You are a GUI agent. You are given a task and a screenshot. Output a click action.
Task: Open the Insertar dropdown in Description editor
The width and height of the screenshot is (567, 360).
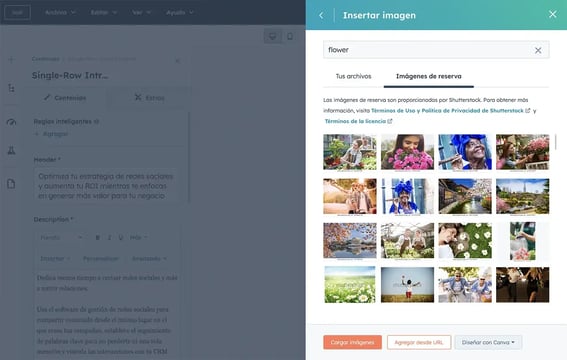pyautogui.click(x=55, y=258)
